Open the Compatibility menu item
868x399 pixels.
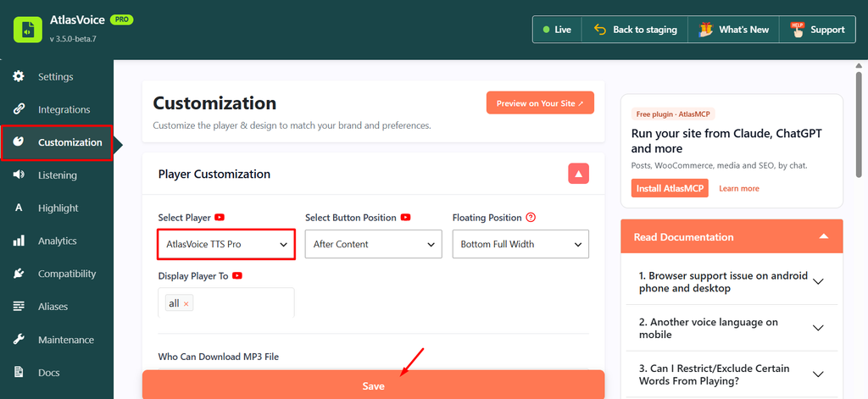66,274
